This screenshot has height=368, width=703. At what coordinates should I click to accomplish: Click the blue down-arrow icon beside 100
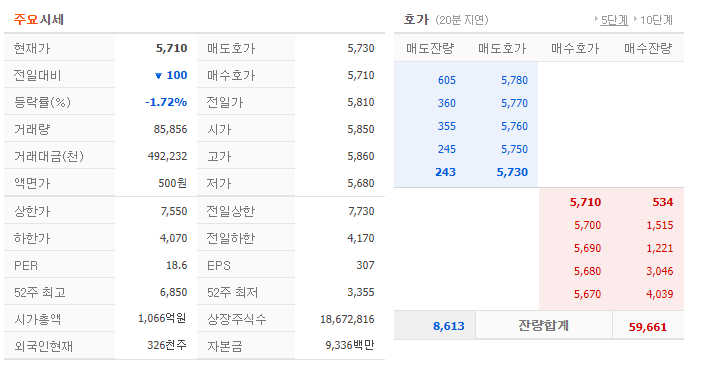click(158, 76)
